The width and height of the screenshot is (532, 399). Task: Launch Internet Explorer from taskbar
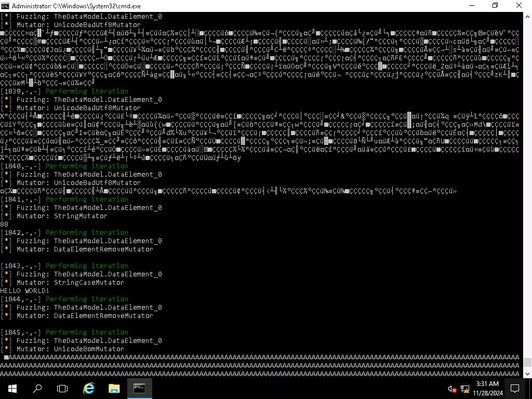pos(89,388)
